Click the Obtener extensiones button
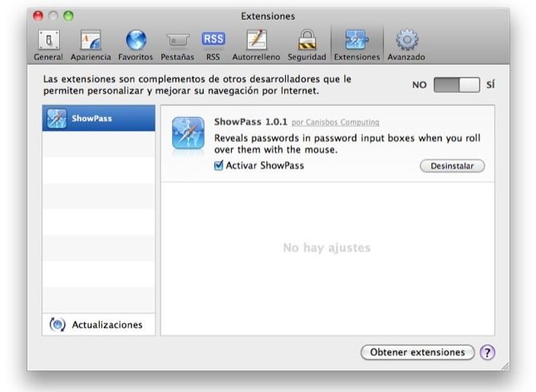Image resolution: width=536 pixels, height=392 pixels. coord(417,352)
